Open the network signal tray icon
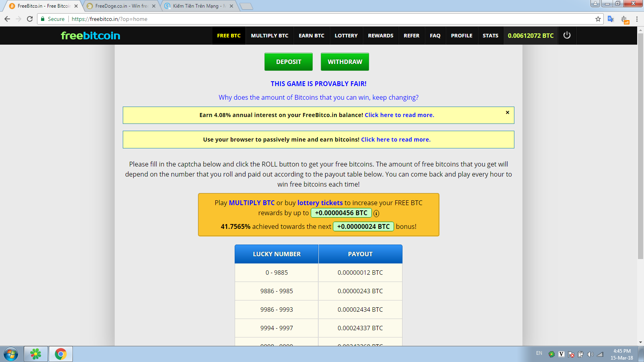This screenshot has width=644, height=362. click(x=600, y=354)
